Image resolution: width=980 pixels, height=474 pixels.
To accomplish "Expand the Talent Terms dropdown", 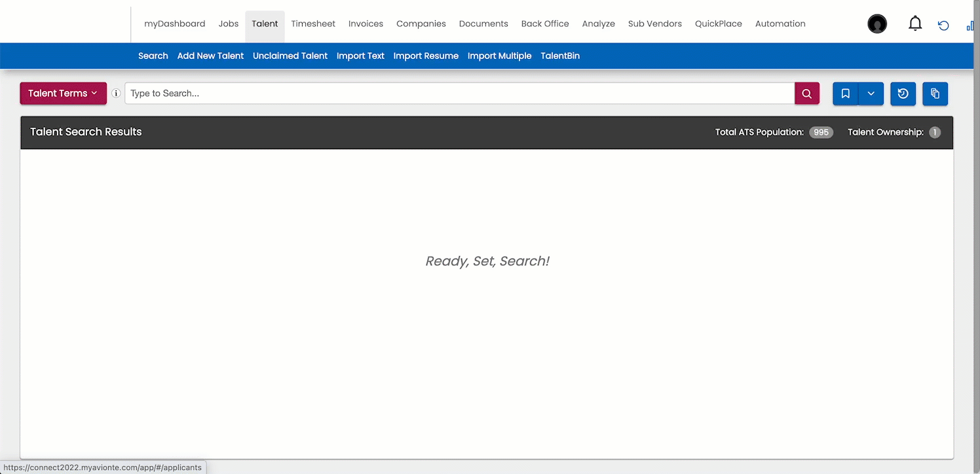I will (x=63, y=94).
